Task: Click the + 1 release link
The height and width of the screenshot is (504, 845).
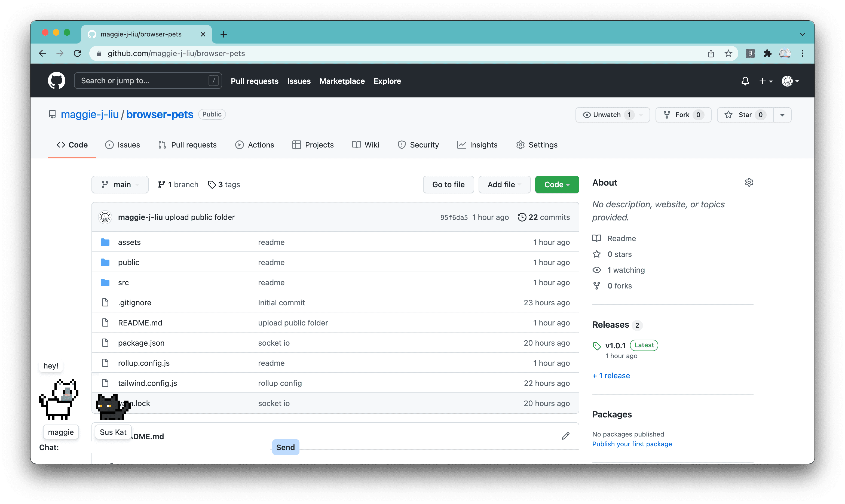Action: (x=611, y=376)
